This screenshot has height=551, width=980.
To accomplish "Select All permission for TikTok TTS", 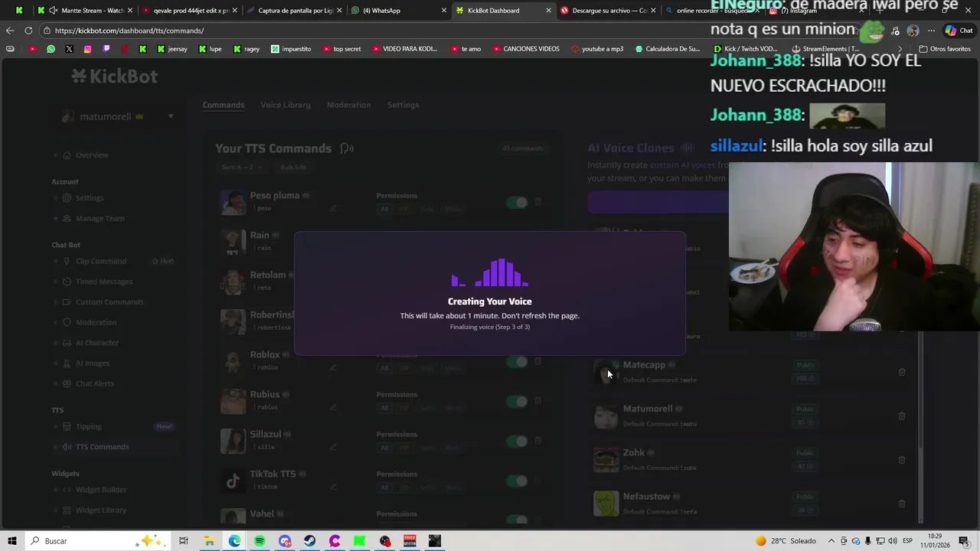I will 384,487.
